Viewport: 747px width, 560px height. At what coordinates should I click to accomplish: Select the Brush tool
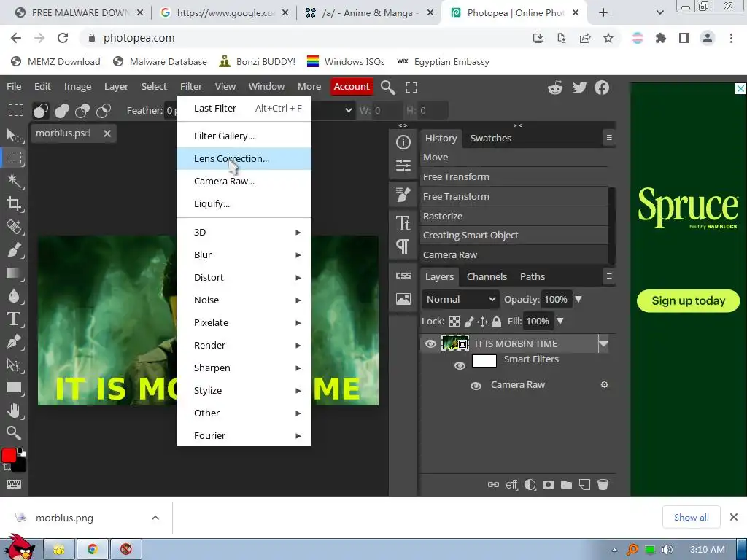click(14, 249)
